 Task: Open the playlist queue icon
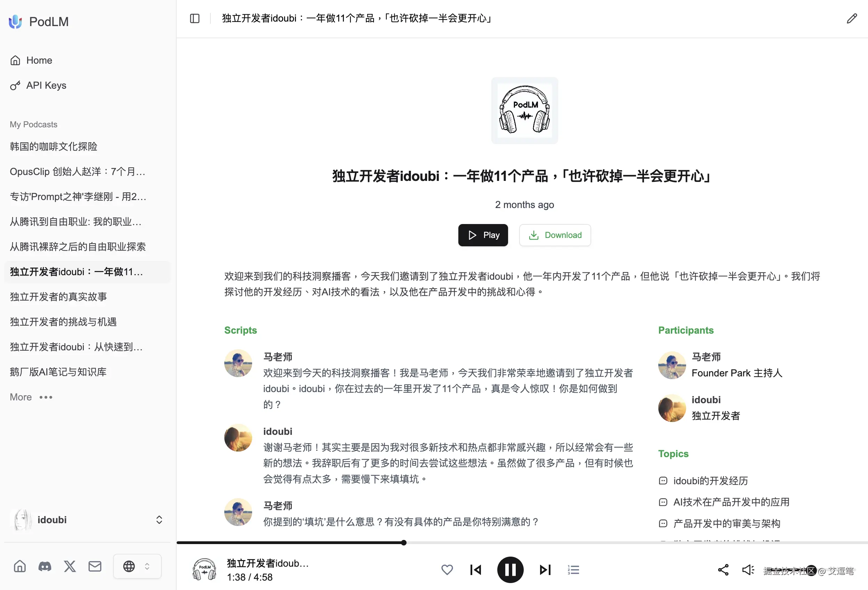coord(573,569)
